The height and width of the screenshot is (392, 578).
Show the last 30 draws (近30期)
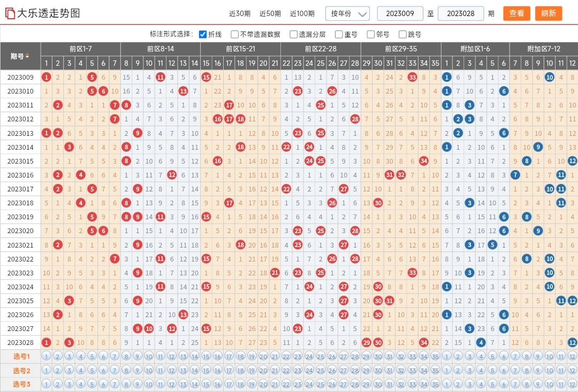point(240,13)
